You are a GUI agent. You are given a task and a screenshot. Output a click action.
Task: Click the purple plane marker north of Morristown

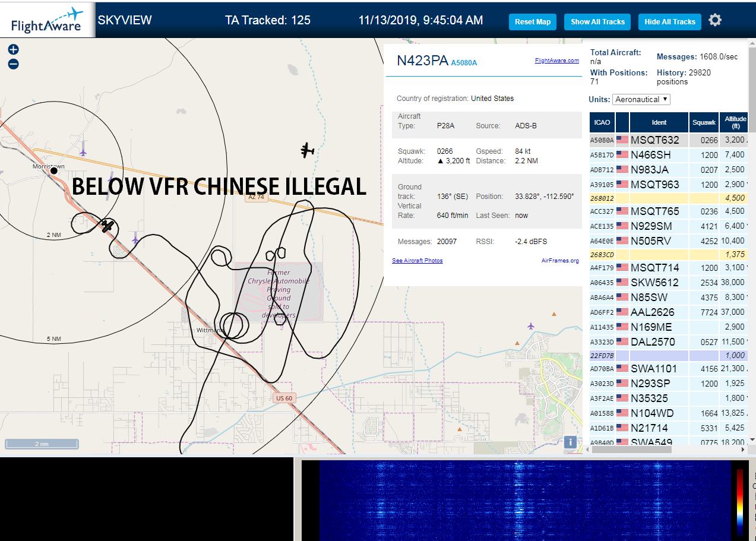pos(83,152)
